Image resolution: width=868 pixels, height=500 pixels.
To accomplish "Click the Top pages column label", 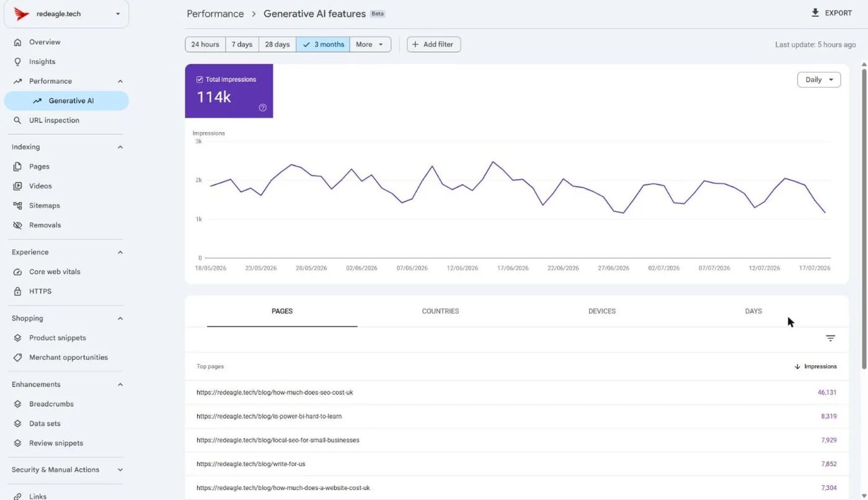I will (x=210, y=367).
